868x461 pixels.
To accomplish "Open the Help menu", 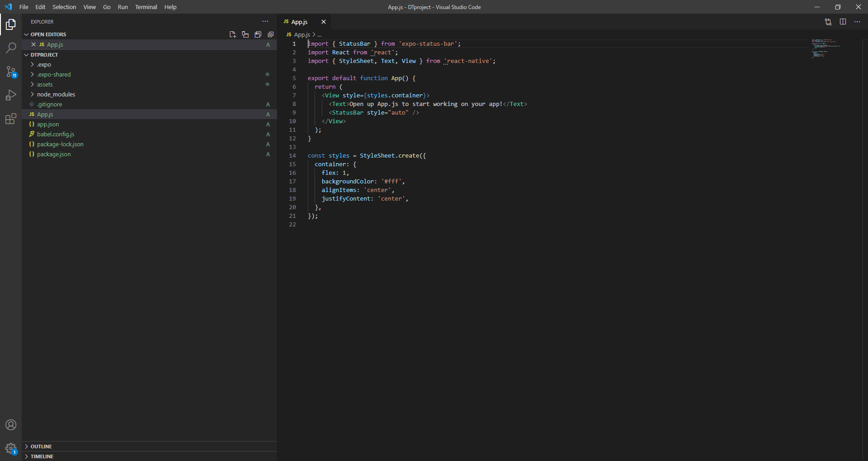I will [x=170, y=7].
